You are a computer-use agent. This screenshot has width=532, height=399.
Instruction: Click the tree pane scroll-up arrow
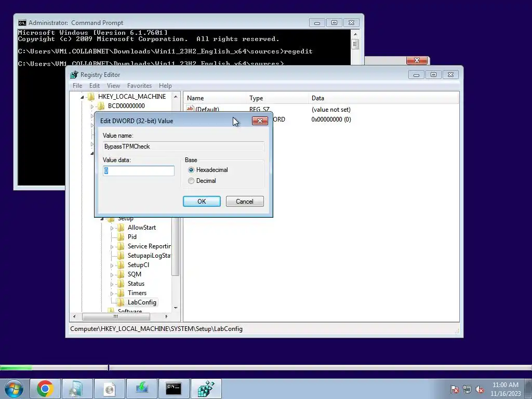coord(176,97)
